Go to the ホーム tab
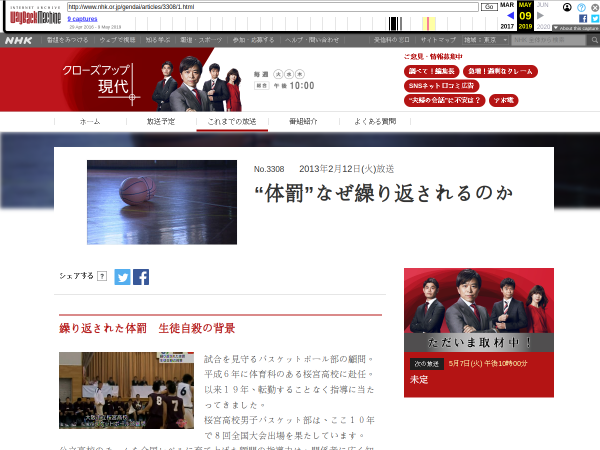The image size is (600, 450). pos(90,122)
